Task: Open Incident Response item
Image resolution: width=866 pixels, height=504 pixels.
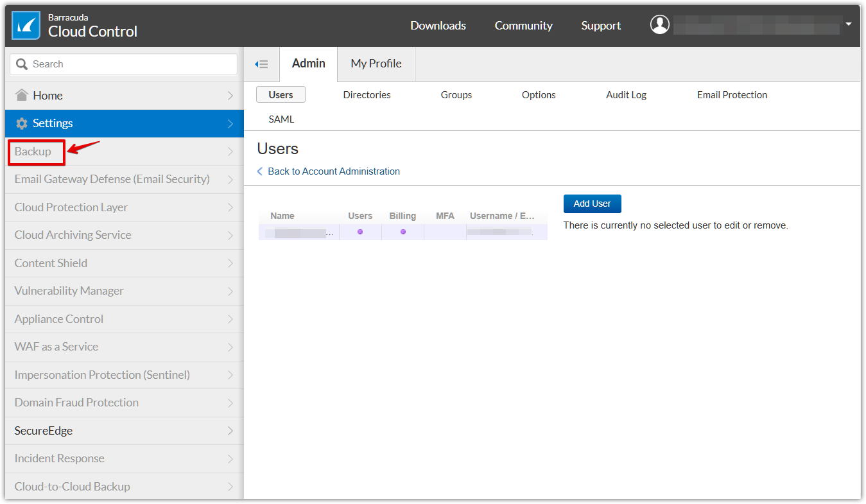Action: coord(125,458)
